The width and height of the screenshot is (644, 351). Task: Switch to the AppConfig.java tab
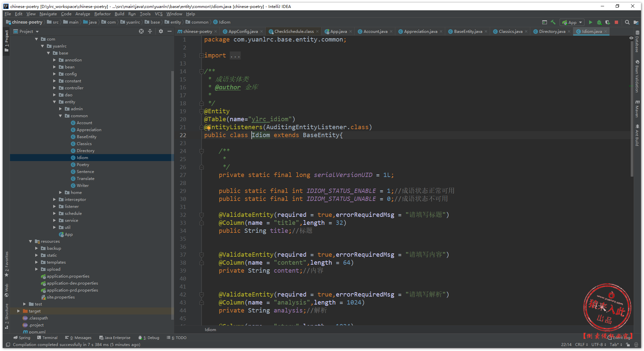click(x=243, y=32)
